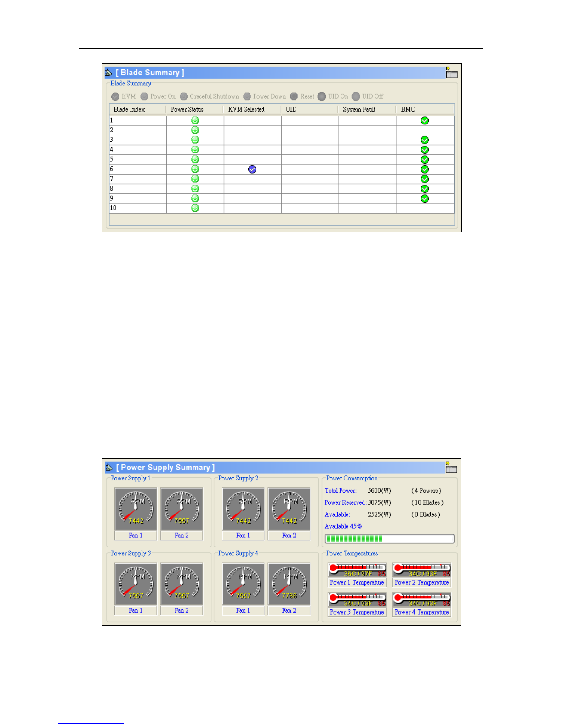Click the Blade Summary title bar edit icon
563x728 pixels.
point(109,73)
